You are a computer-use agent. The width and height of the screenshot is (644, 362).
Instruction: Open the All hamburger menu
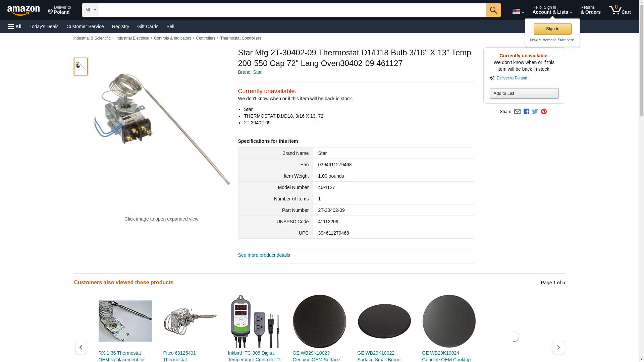[15, 26]
